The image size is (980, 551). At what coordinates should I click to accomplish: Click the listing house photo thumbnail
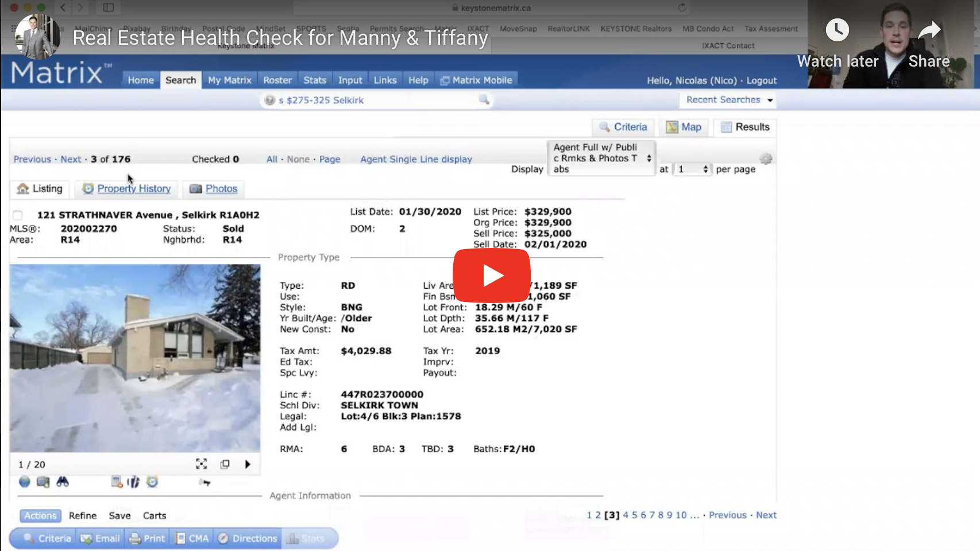point(135,358)
